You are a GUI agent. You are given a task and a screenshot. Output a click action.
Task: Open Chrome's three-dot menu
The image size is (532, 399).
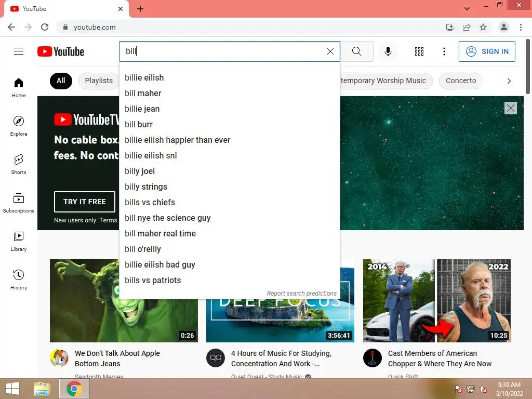point(521,27)
